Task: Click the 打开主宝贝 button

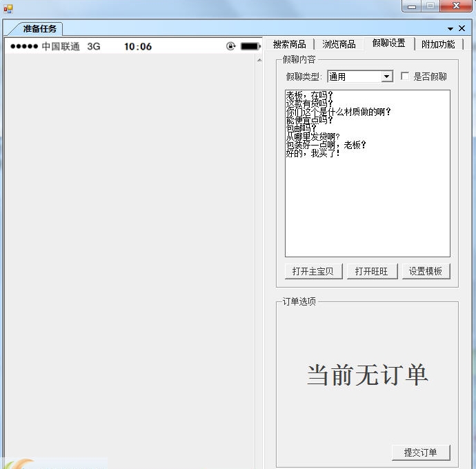Action: [313, 271]
